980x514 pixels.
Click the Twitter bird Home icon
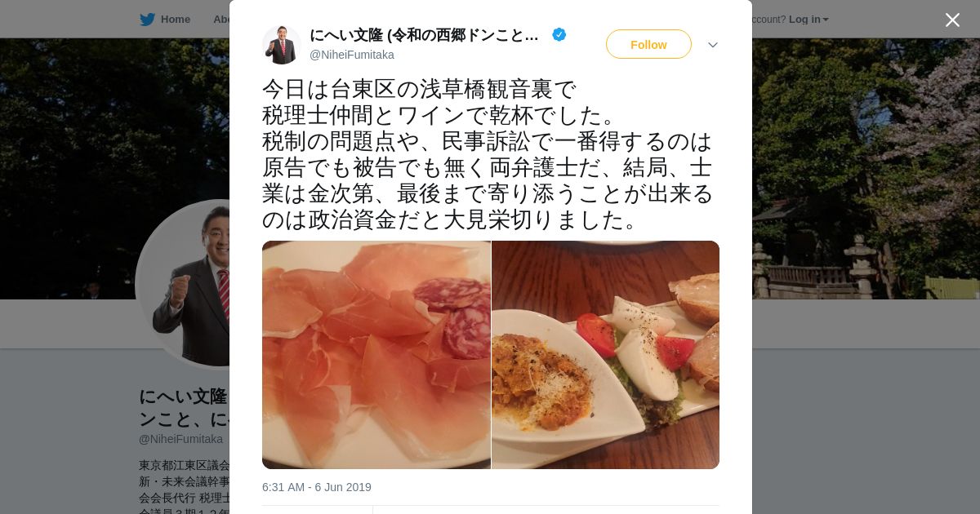click(x=147, y=20)
